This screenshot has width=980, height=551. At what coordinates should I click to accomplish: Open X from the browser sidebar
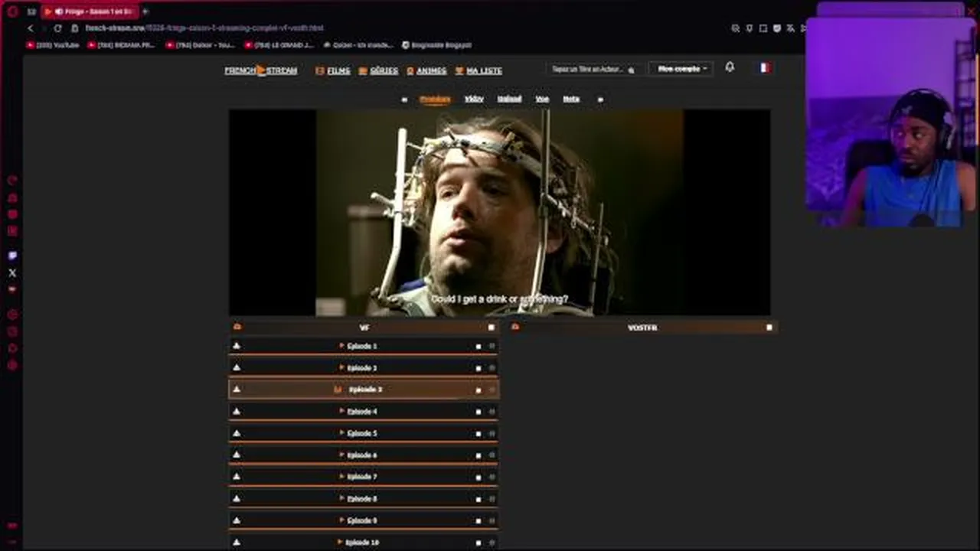point(12,272)
